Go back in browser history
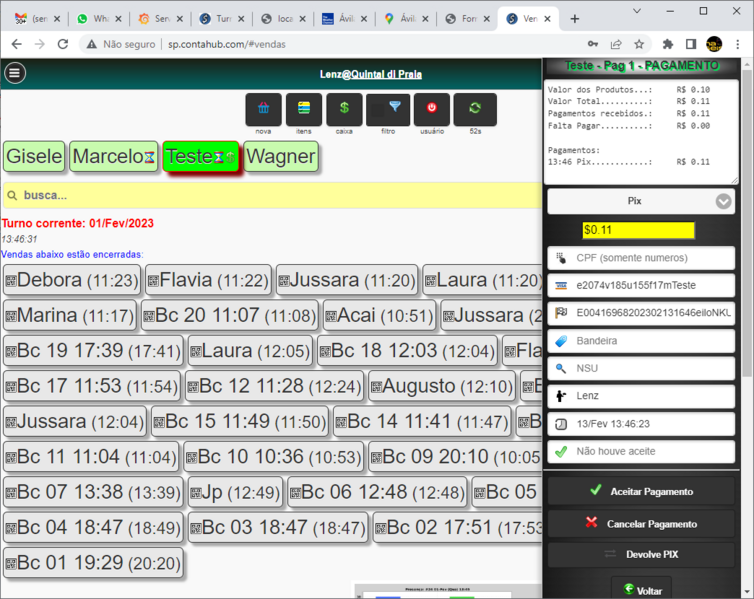The image size is (754, 599). [x=16, y=44]
